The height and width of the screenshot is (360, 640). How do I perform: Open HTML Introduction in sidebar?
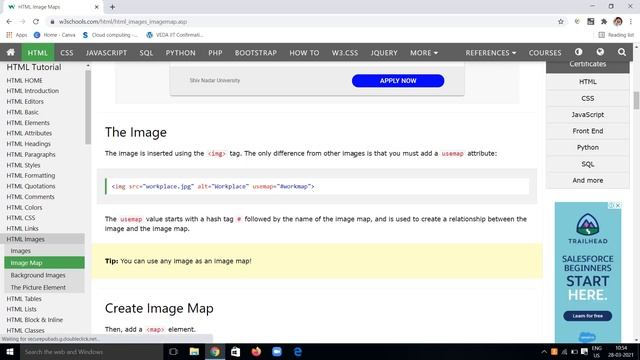[x=33, y=91]
